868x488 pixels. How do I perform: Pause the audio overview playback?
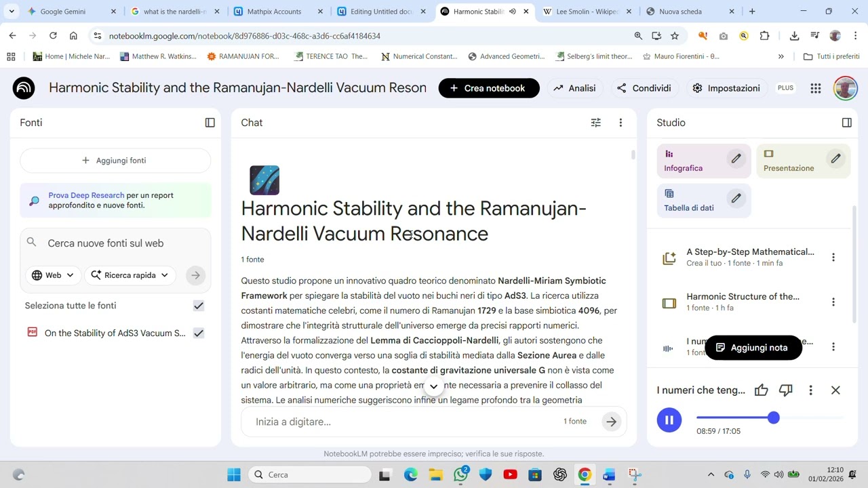(x=669, y=420)
